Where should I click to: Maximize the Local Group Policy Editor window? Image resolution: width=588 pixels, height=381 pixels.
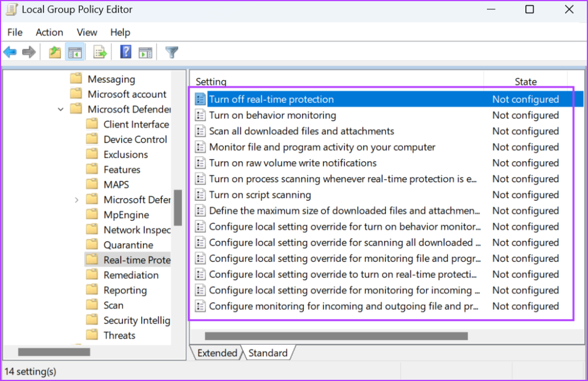point(529,9)
